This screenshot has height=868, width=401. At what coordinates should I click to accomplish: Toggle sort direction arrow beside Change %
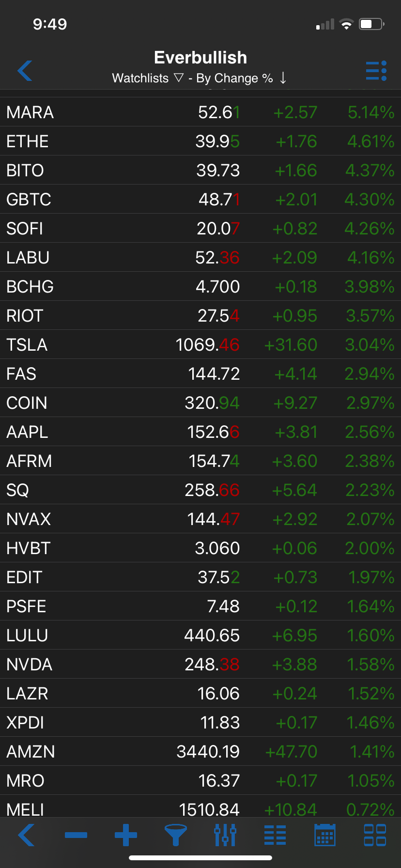coord(283,78)
